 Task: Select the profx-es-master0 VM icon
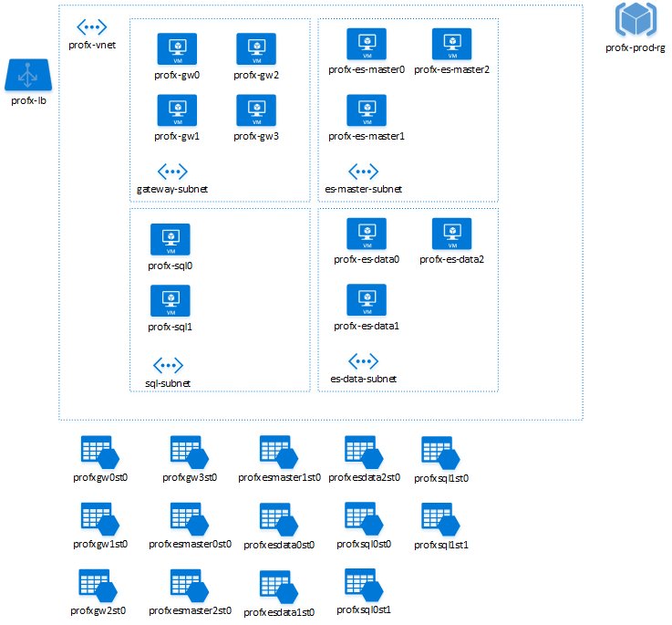(x=367, y=44)
